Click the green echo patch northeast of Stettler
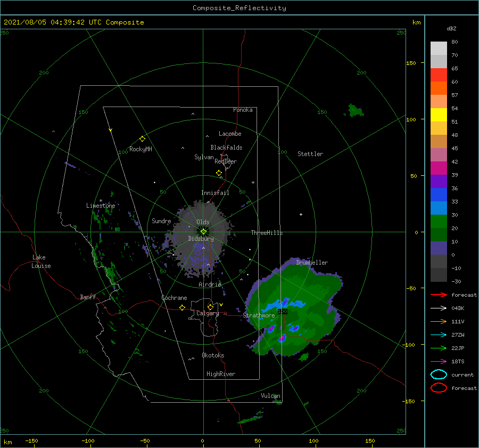Screen dimensions: 479x448 coord(356,111)
